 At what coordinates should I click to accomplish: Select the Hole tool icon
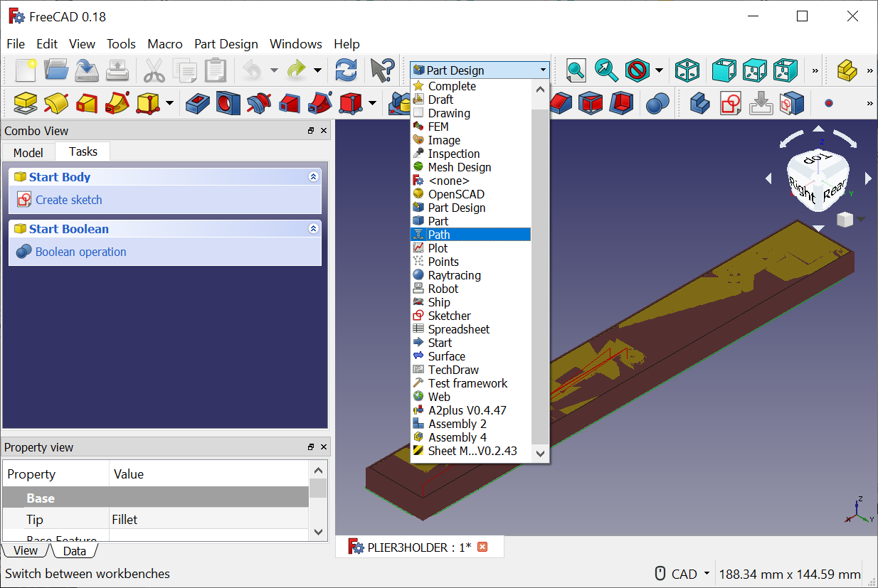(x=228, y=104)
